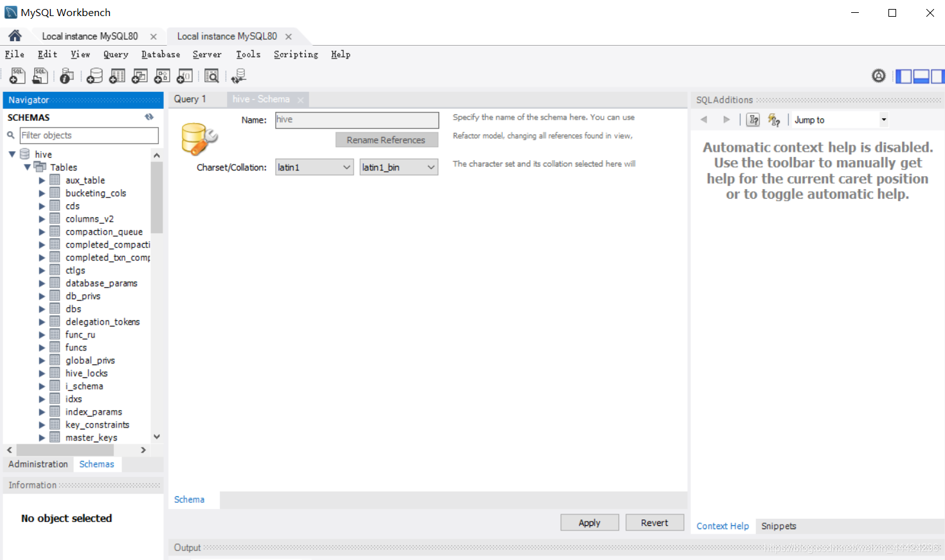Open the collation latin1_bin dropdown
Viewport: 945px width, 560px height.
click(399, 167)
